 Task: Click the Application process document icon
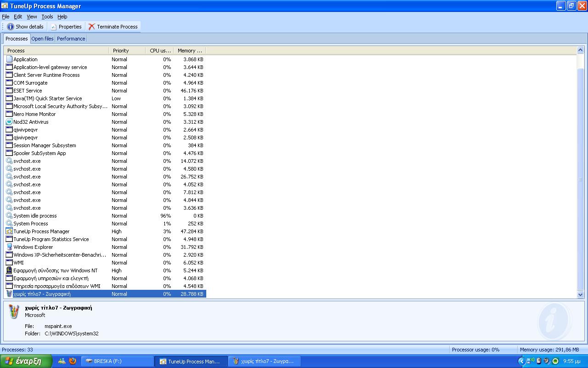pyautogui.click(x=9, y=59)
